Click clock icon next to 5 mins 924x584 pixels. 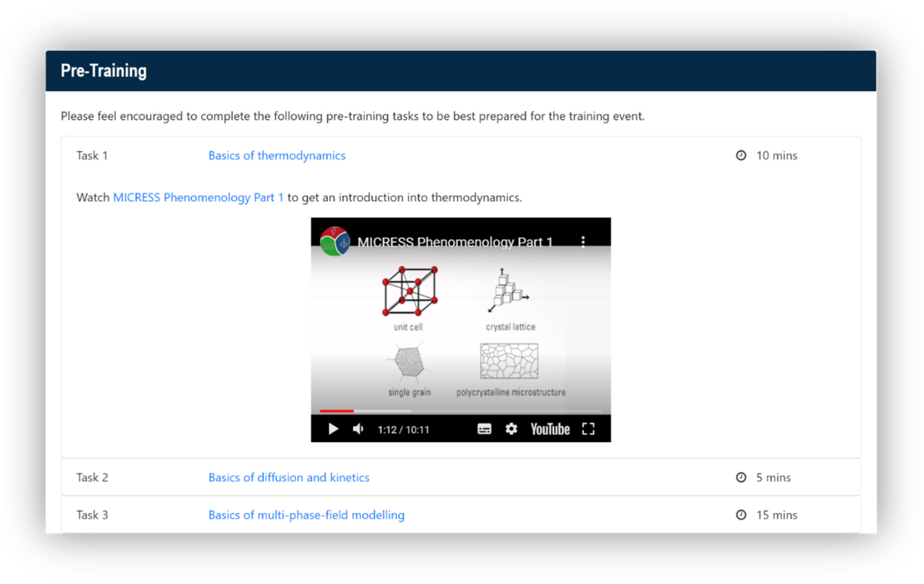pyautogui.click(x=741, y=477)
